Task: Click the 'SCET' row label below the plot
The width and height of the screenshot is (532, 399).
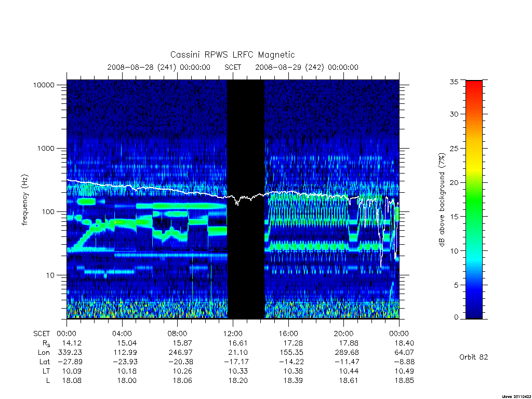Action: [42, 334]
